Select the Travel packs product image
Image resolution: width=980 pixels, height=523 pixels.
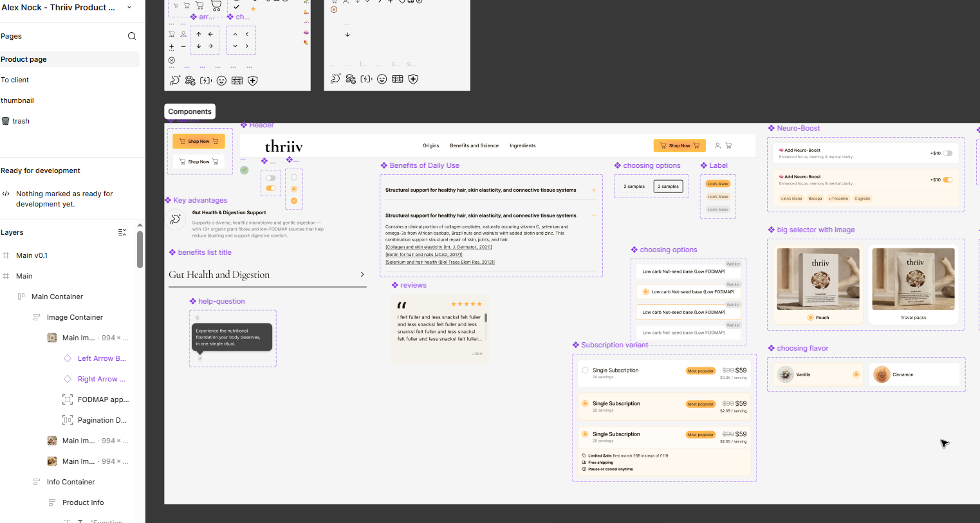pyautogui.click(x=913, y=279)
